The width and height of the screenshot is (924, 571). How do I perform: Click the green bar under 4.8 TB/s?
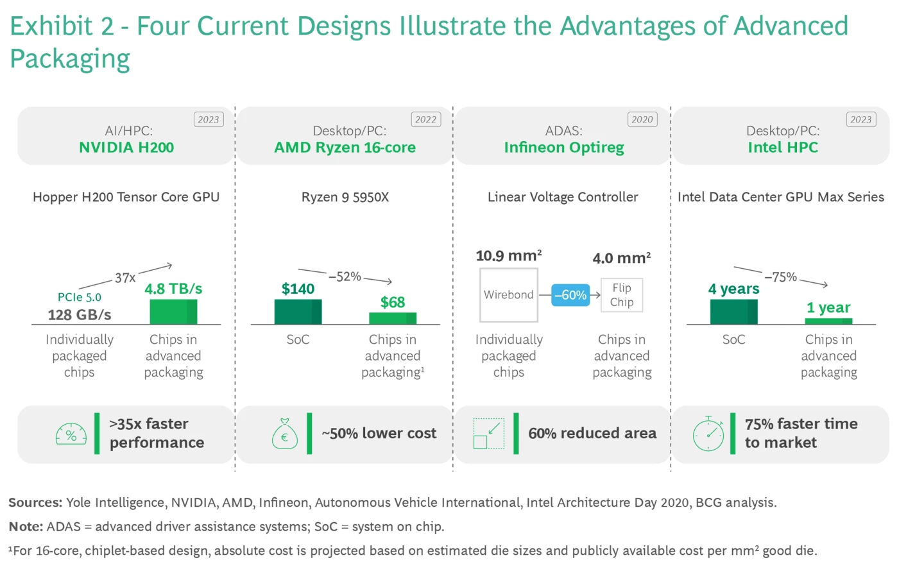(173, 312)
